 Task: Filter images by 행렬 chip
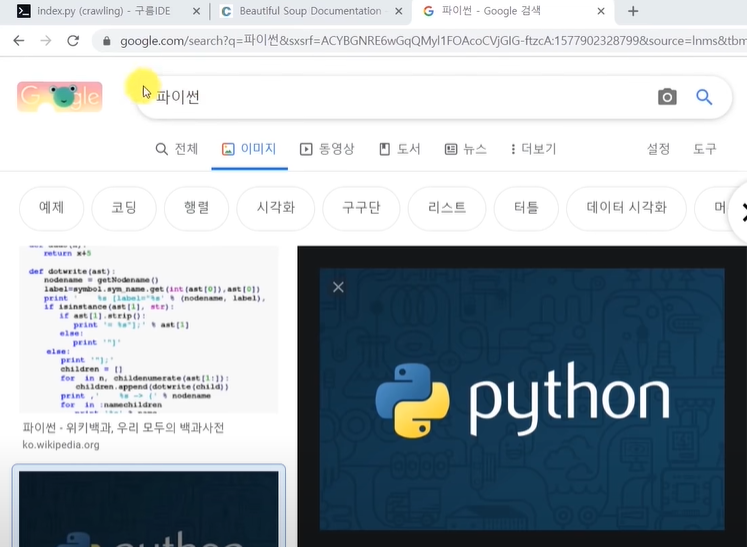196,208
